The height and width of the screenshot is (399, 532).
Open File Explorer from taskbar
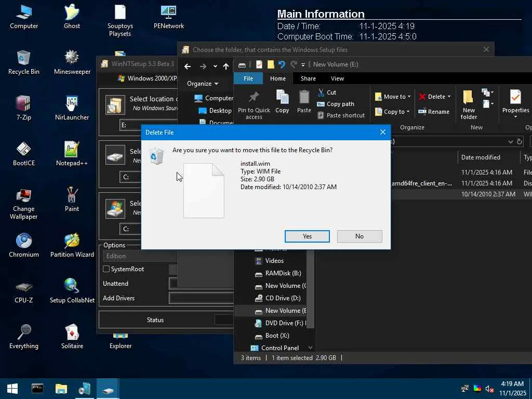click(61, 389)
